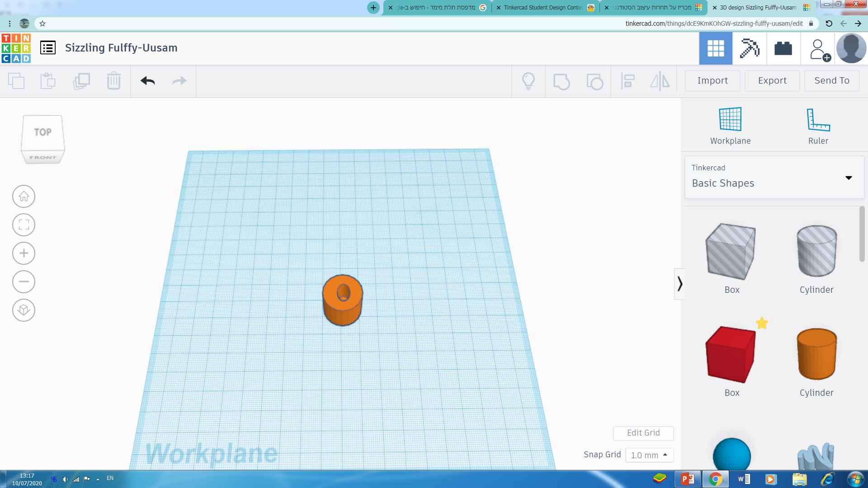
Task: Open the Mirror tool
Action: click(660, 81)
